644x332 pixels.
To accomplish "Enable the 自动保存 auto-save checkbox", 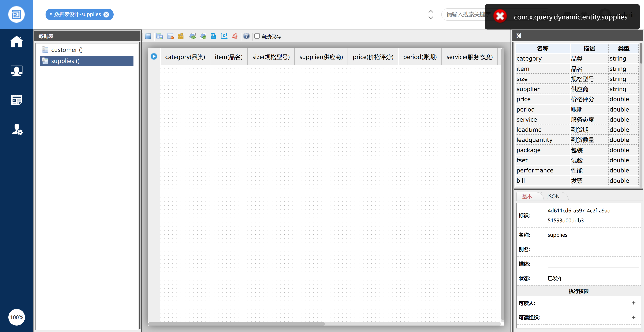I will [257, 36].
